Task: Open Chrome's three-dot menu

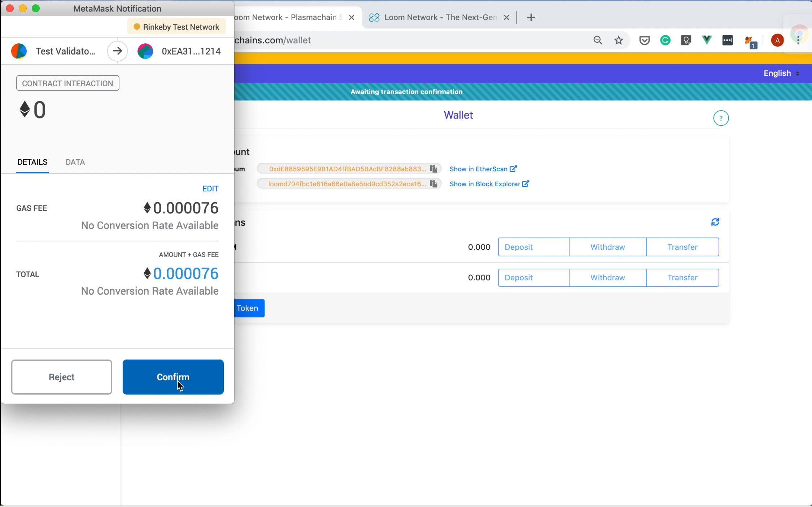Action: point(798,40)
